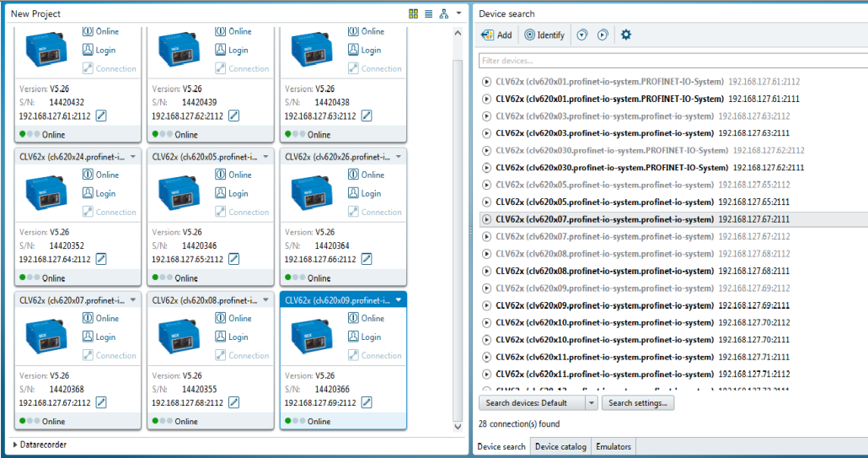Expand clv620x03 entry at 192.168.127.63:2111

point(486,133)
